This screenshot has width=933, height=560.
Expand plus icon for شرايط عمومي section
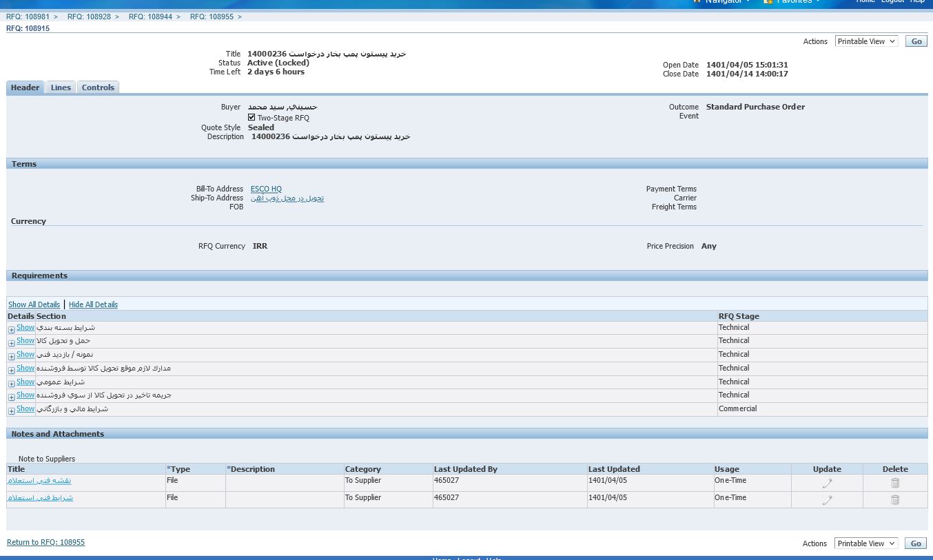(12, 384)
